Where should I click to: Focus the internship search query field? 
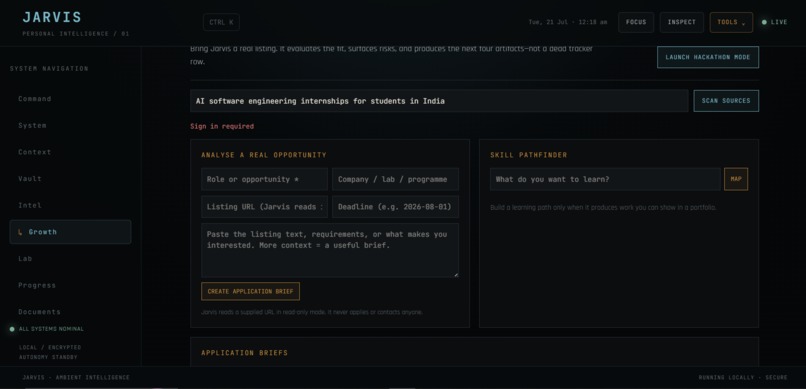pos(439,101)
